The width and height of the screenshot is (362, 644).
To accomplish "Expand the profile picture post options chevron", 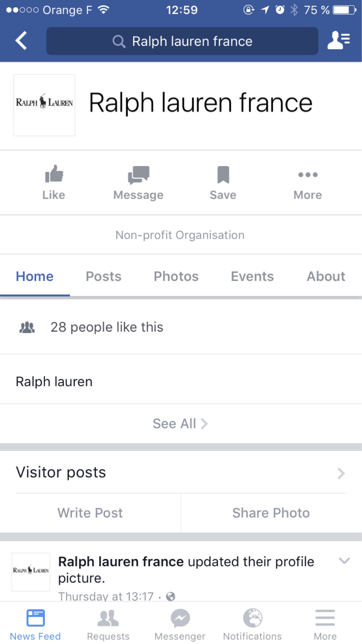I will pos(344,561).
